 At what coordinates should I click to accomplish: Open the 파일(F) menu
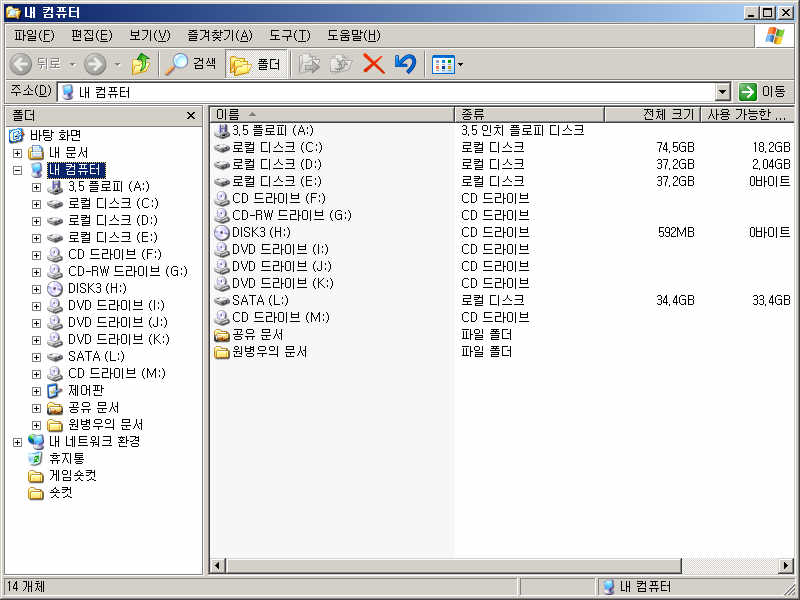(x=33, y=35)
